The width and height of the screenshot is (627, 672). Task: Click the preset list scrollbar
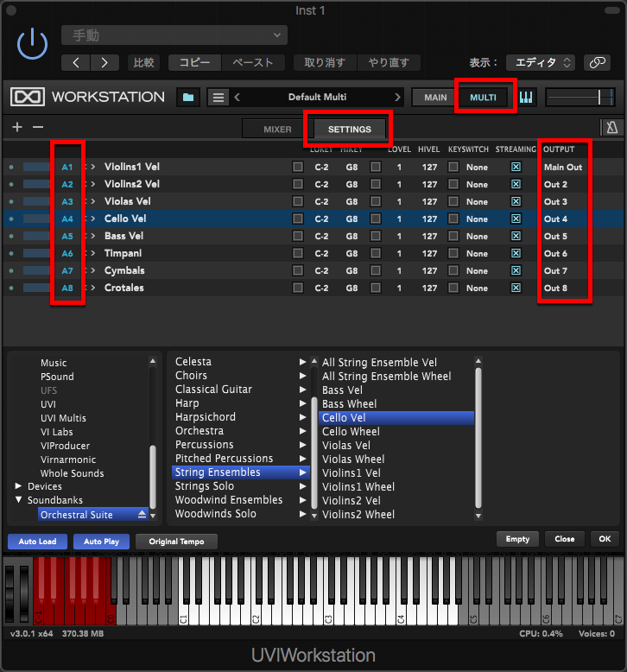point(478,437)
